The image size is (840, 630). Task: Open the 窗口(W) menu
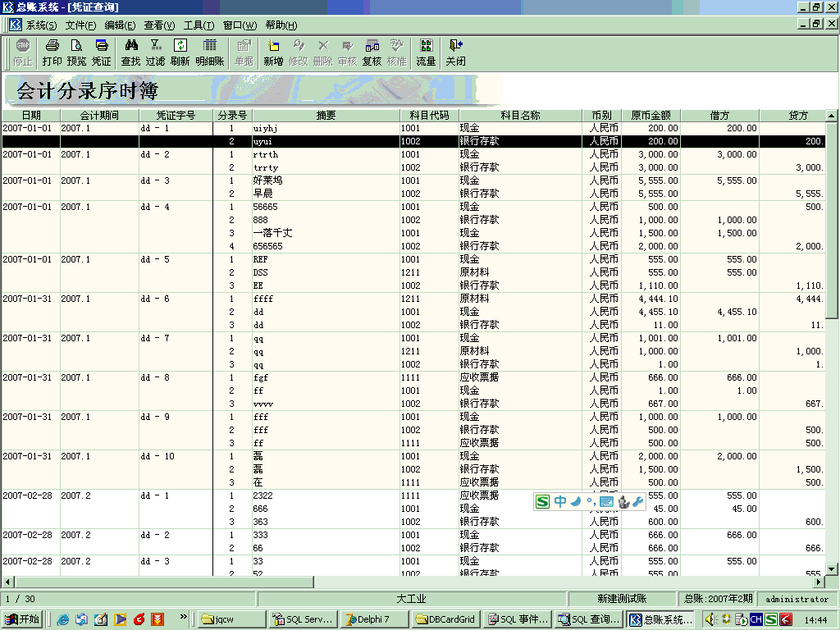240,25
